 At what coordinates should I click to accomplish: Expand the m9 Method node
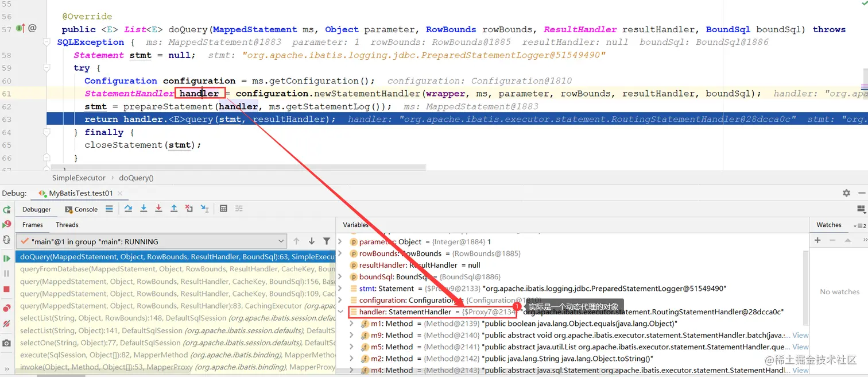[x=352, y=335]
